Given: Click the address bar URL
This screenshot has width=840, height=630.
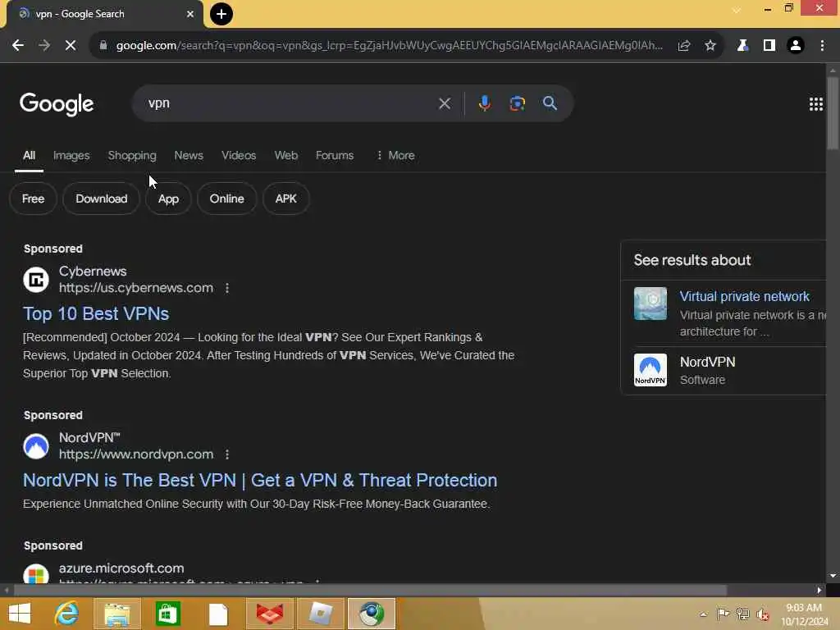Looking at the screenshot, I should 389,46.
